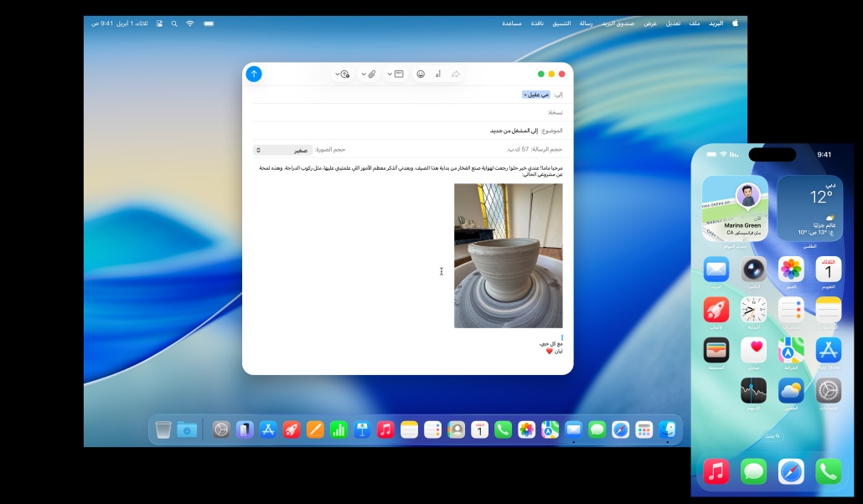Click the header fields icon in toolbar
863x504 pixels.
tap(400, 74)
